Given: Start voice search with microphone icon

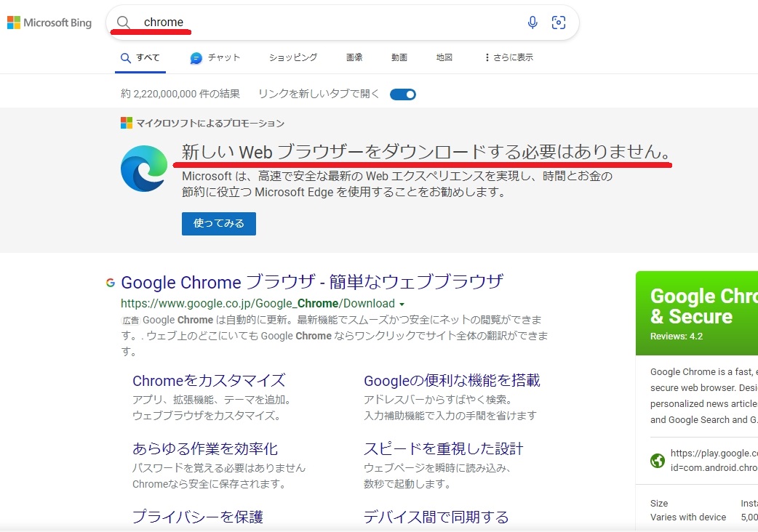Looking at the screenshot, I should tap(532, 23).
